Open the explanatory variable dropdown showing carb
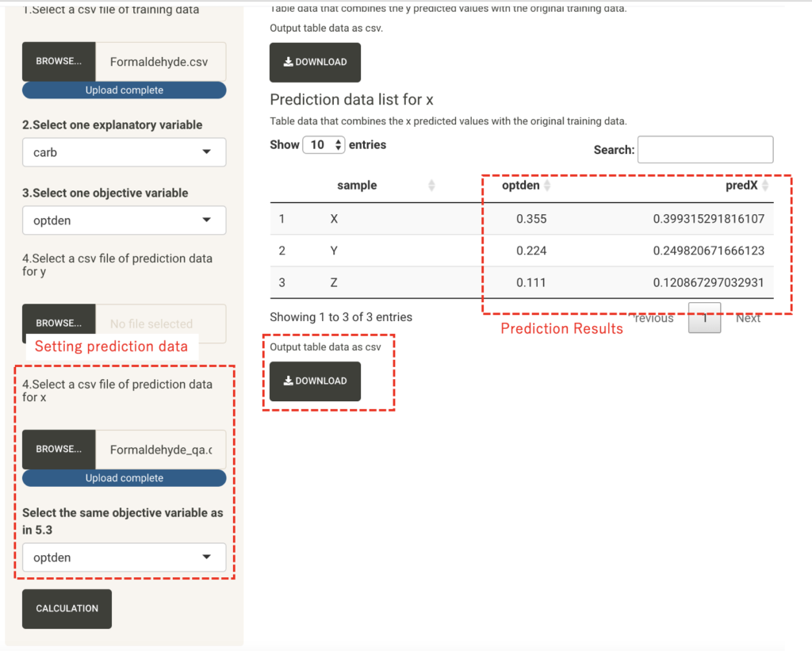The image size is (812, 651). point(124,152)
